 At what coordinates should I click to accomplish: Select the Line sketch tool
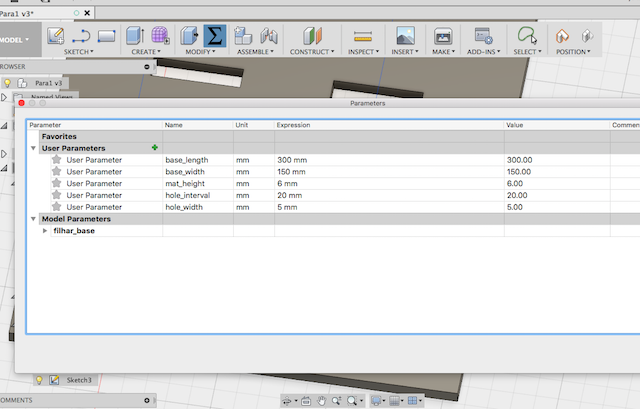[x=81, y=36]
